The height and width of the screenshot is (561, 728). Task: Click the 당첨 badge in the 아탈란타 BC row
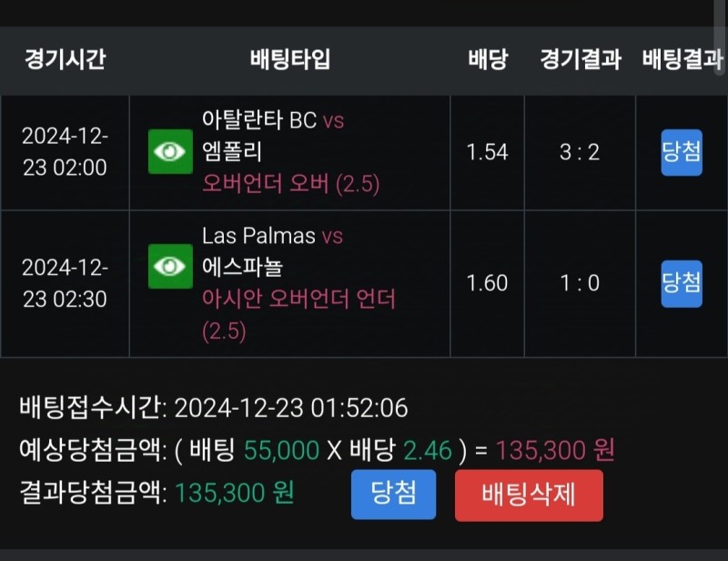[x=681, y=152]
